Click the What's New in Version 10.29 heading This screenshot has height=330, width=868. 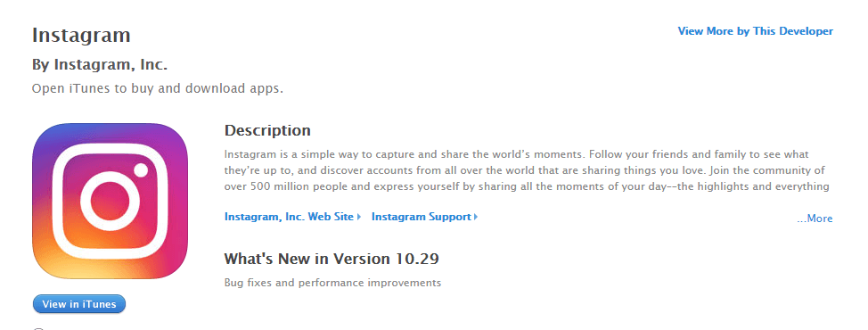tap(332, 259)
